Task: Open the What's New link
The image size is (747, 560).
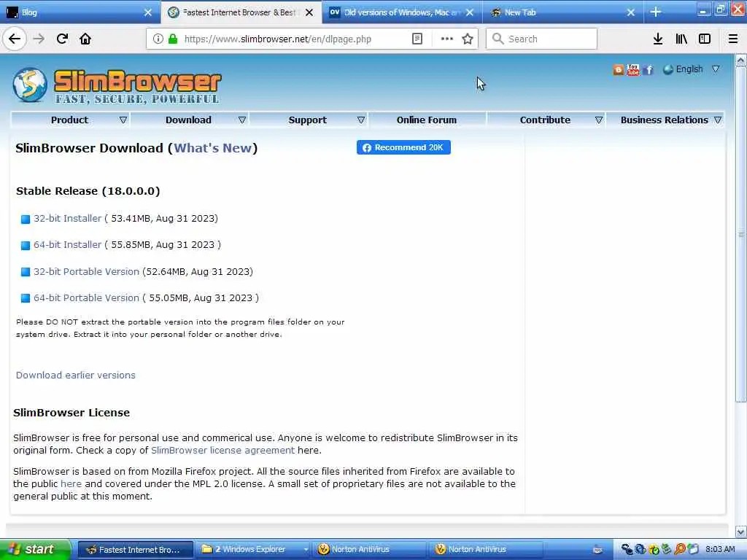Action: click(212, 148)
